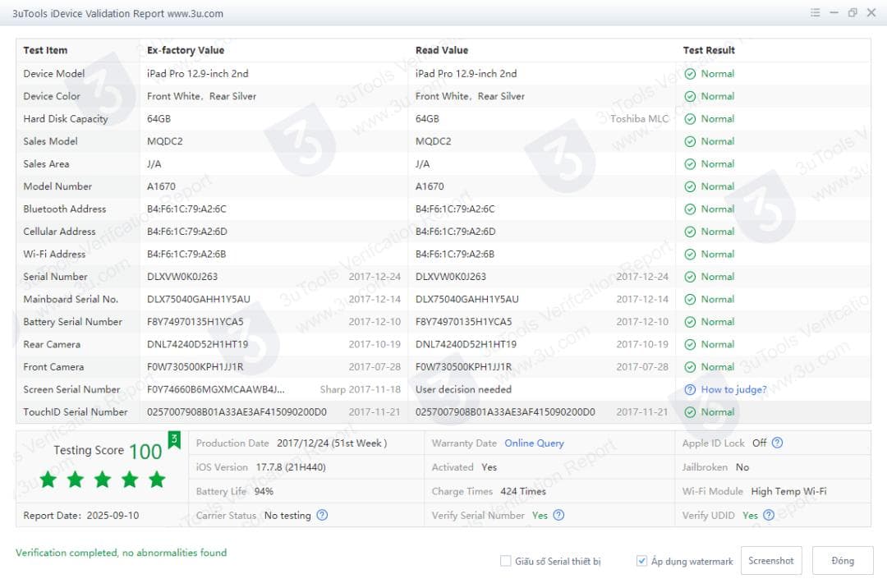Click the question icon in Screen Serial row
The height and width of the screenshot is (588, 887).
click(x=690, y=390)
